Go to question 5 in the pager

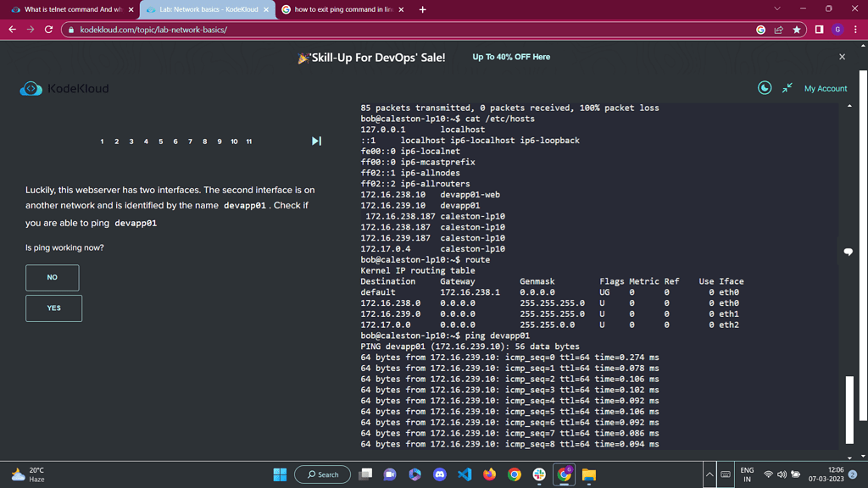161,141
